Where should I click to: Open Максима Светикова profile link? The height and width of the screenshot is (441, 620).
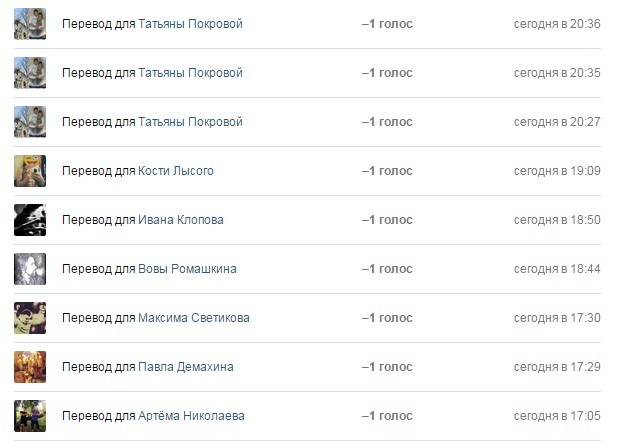coord(193,318)
